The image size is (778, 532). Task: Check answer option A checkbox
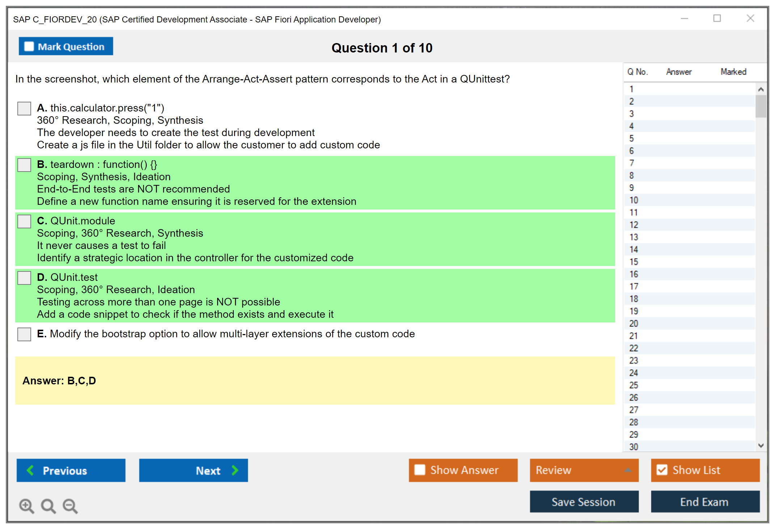24,109
